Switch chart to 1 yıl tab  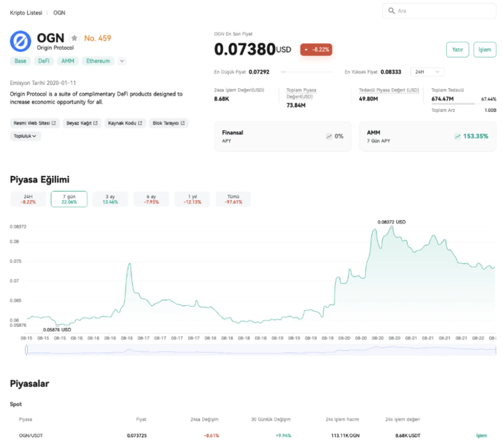pos(192,199)
